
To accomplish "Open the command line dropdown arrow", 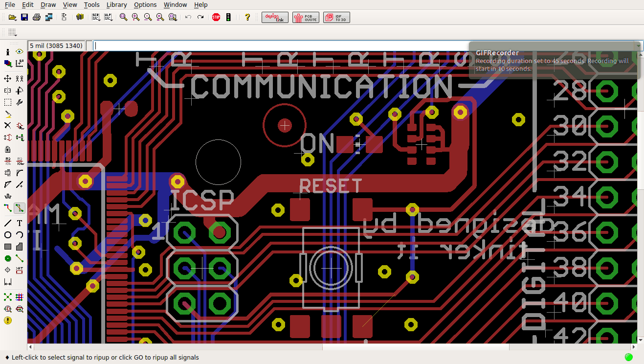I will tap(638, 45).
